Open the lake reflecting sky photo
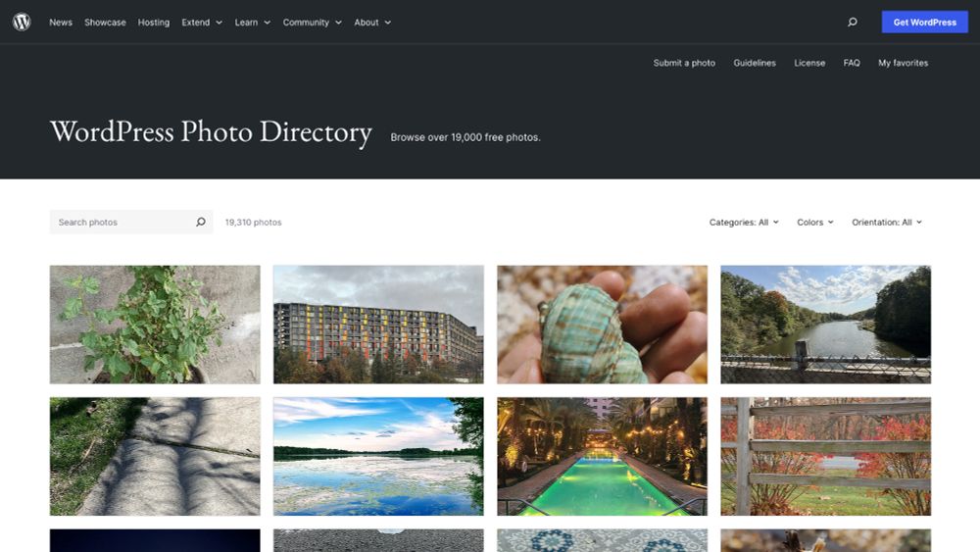The height and width of the screenshot is (552, 980). [378, 456]
